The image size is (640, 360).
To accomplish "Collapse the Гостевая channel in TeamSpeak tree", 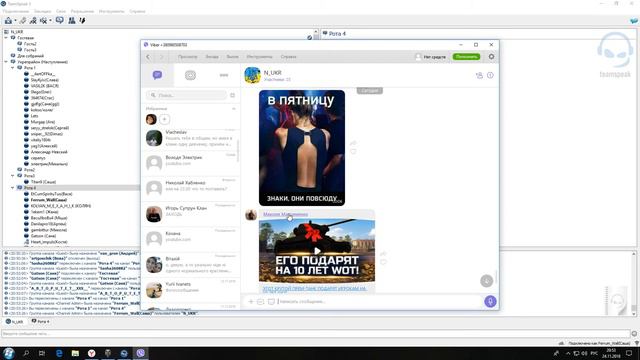I will tap(6, 38).
